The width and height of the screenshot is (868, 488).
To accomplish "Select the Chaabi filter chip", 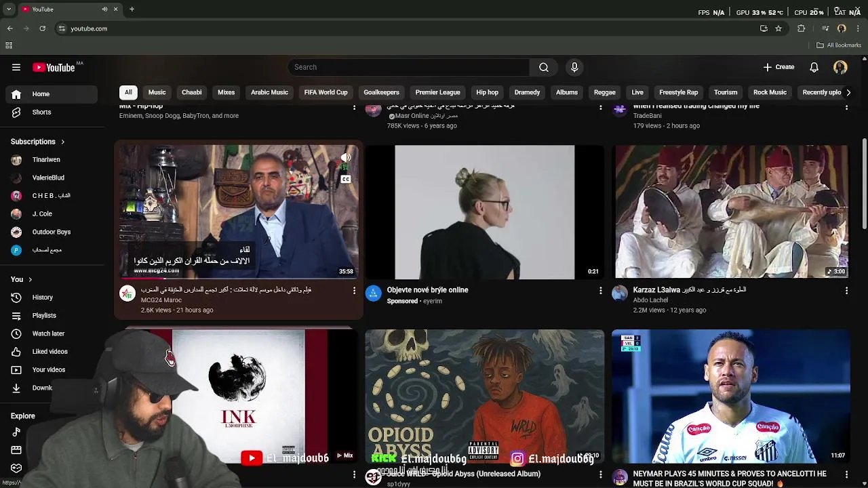I will [191, 92].
